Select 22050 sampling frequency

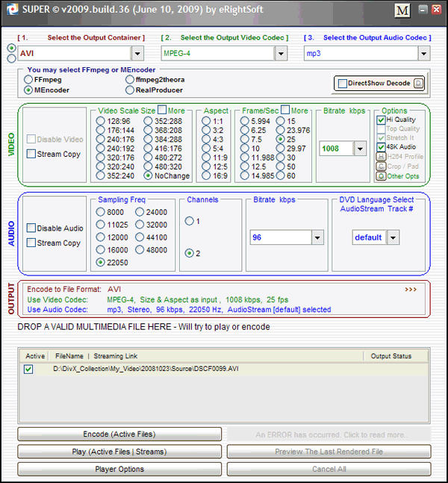point(100,263)
